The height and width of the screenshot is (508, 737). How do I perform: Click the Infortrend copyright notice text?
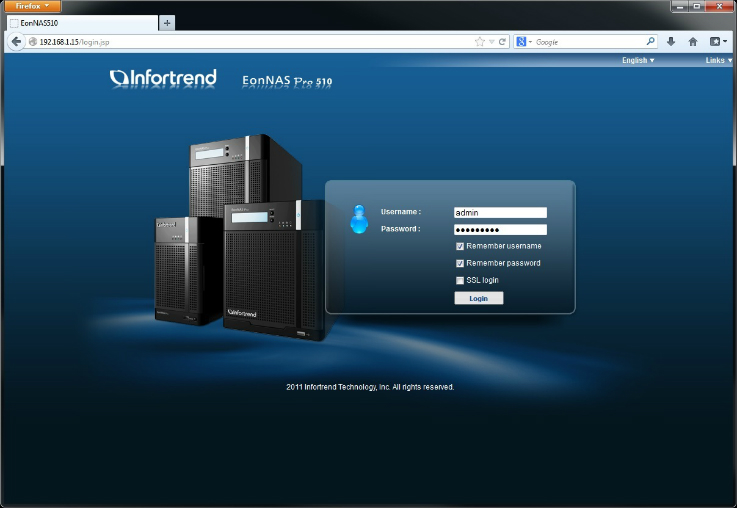point(370,387)
